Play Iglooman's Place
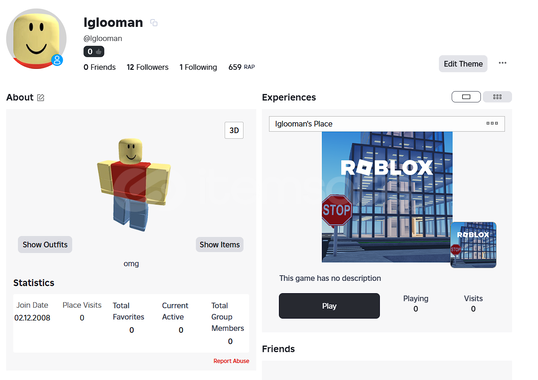This screenshot has width=538, height=380. tap(329, 306)
